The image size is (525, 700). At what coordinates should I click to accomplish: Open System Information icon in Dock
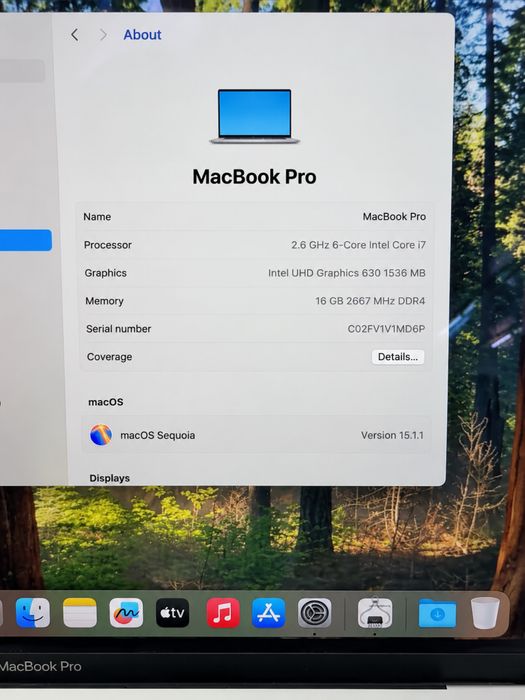point(375,613)
